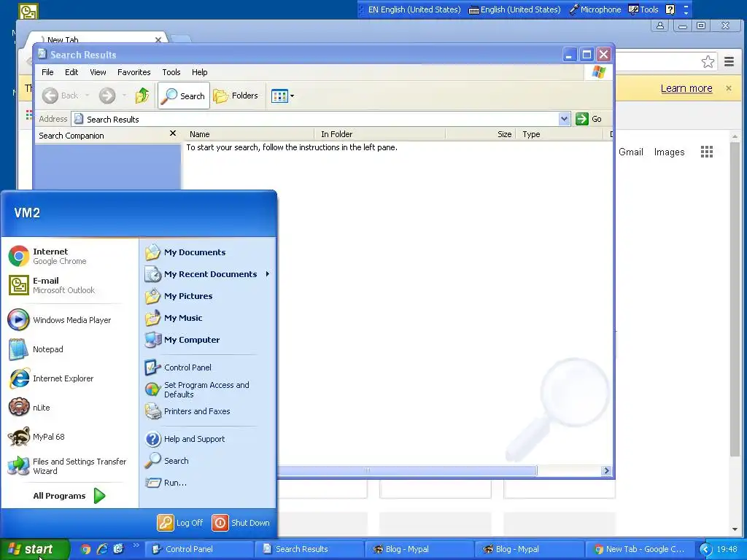The width and height of the screenshot is (747, 560).
Task: Click the Chrome bookmark star icon
Action: point(708,61)
